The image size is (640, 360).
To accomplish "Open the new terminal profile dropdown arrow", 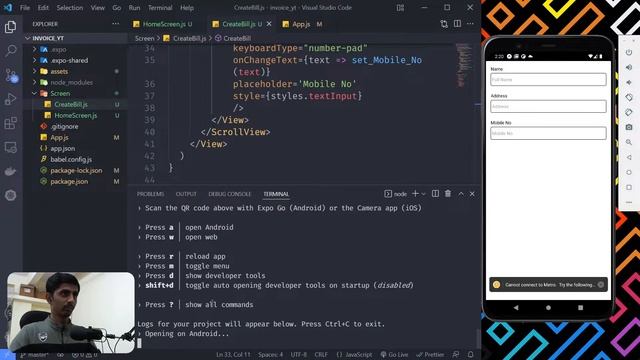I will pos(423,194).
